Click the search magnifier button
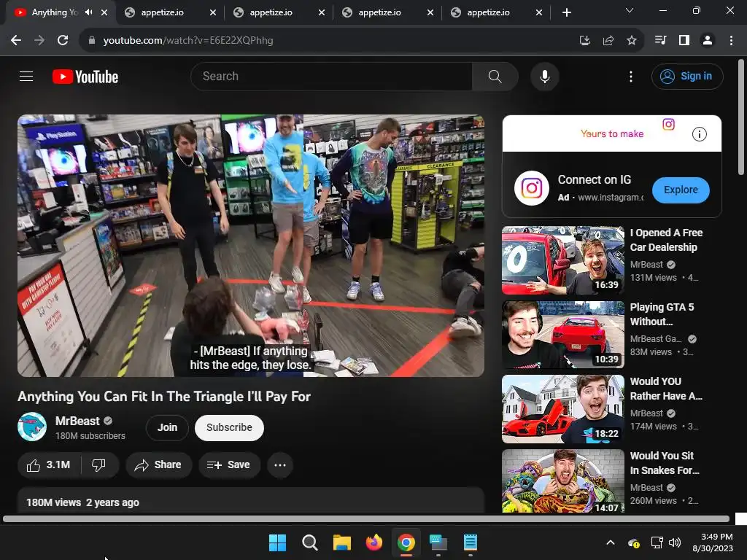The width and height of the screenshot is (747, 560). (x=495, y=76)
